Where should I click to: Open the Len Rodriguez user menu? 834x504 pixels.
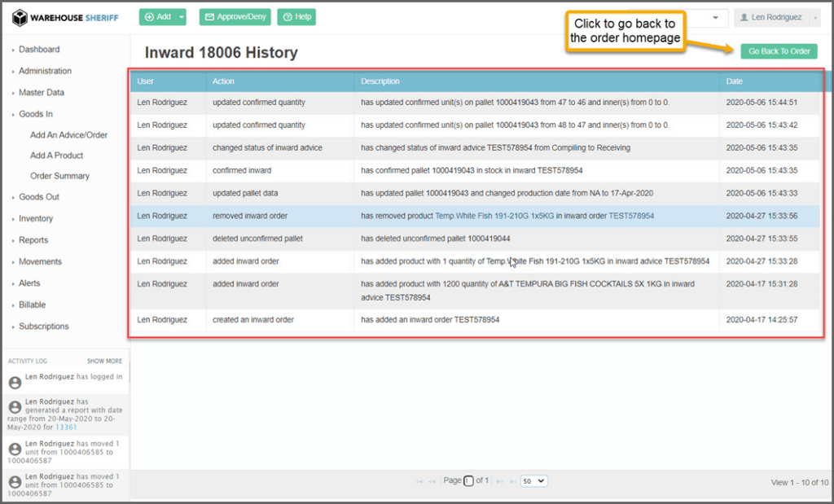(776, 17)
